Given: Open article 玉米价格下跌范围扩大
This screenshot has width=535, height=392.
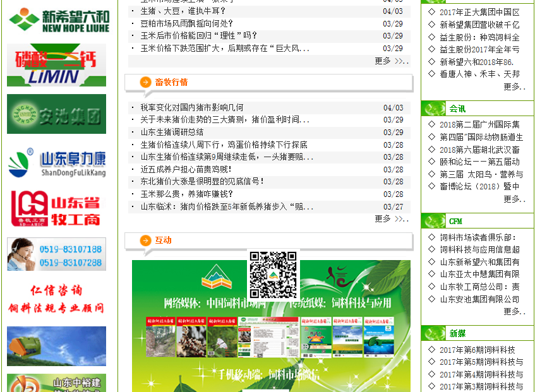Looking at the screenshot, I should coord(225,49).
